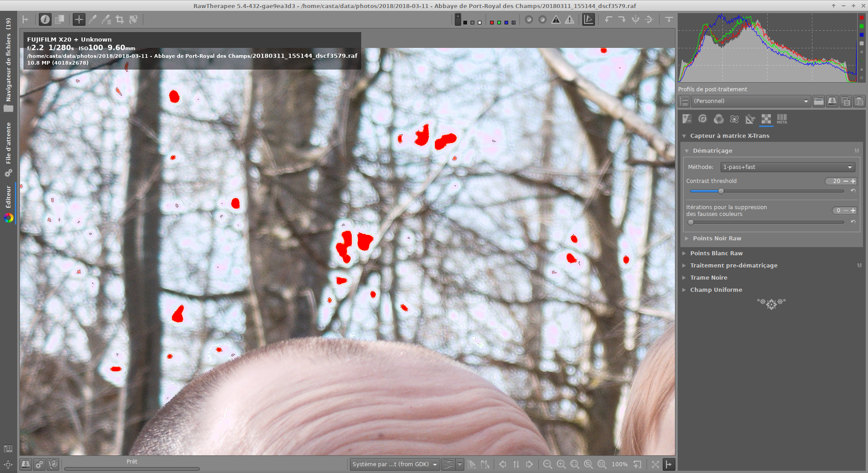
Task: Flip image horizontally
Action: coord(636,19)
